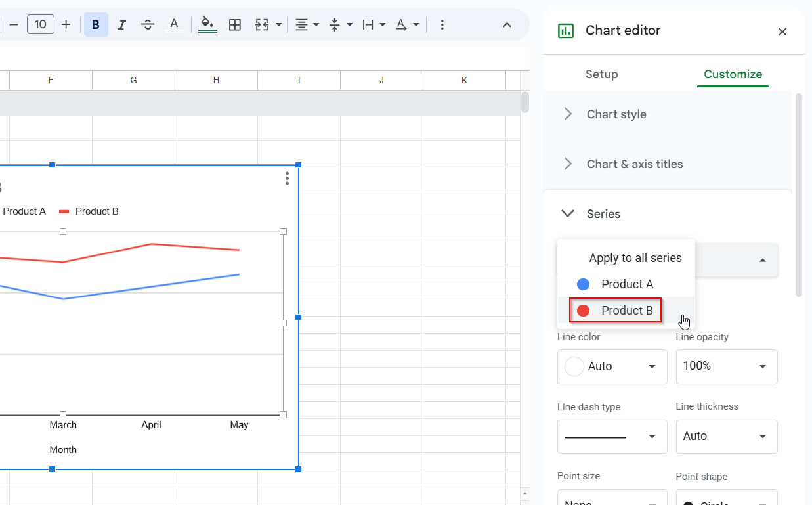The image size is (812, 505).
Task: Collapse the toolbar with the up chevron
Action: [x=507, y=25]
